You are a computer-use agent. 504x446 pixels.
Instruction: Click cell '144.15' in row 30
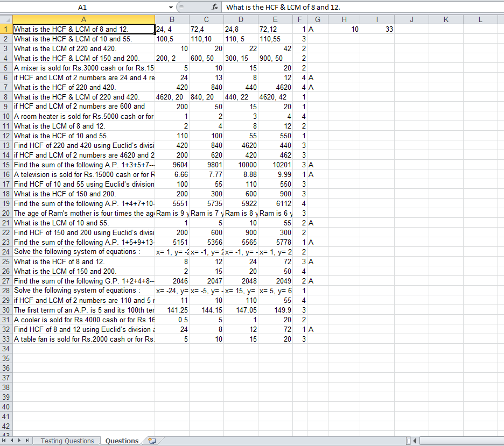[206, 310]
